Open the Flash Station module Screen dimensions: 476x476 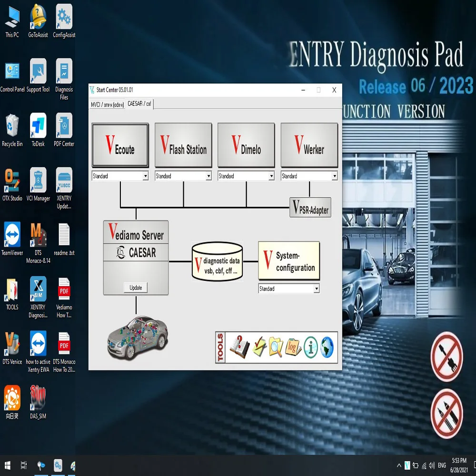pyautogui.click(x=183, y=145)
